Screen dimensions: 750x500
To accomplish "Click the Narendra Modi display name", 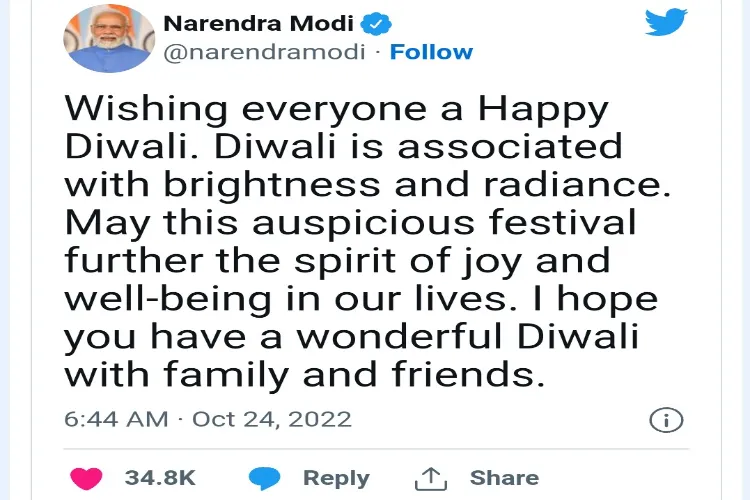I will pos(259,23).
